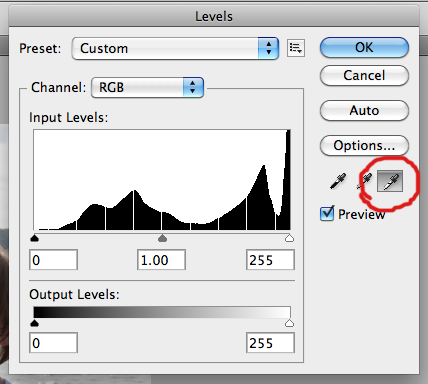Image resolution: width=428 pixels, height=384 pixels.
Task: Click the OK button
Action: click(364, 48)
